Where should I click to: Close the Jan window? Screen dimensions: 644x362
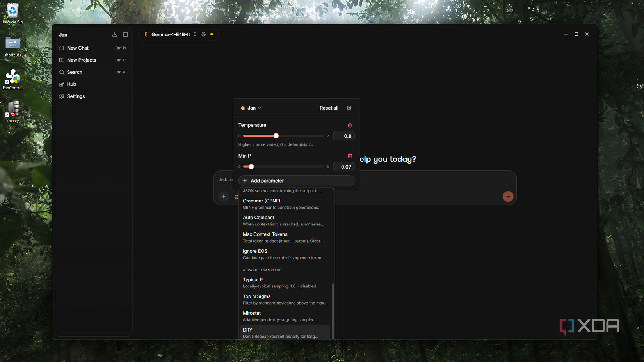[x=587, y=34]
